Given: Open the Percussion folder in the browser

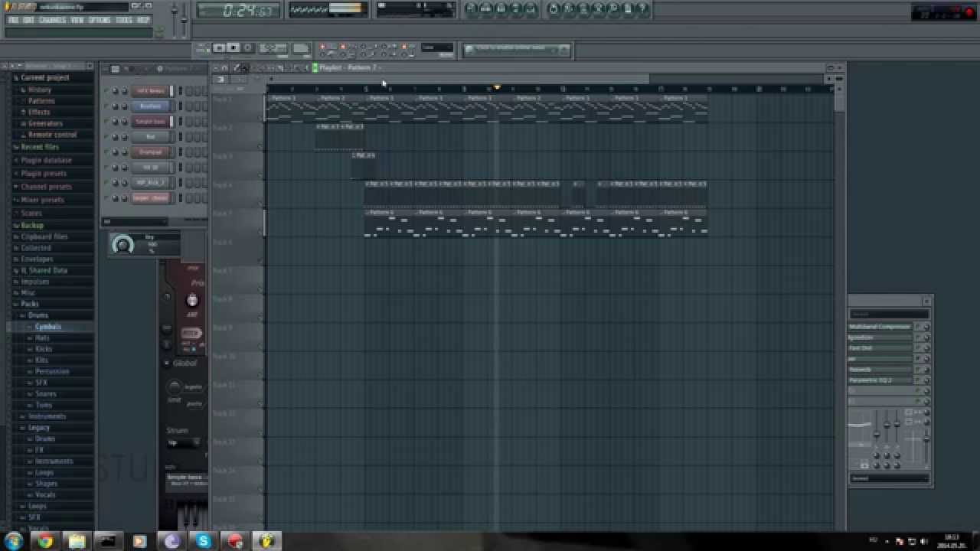Looking at the screenshot, I should tap(52, 372).
